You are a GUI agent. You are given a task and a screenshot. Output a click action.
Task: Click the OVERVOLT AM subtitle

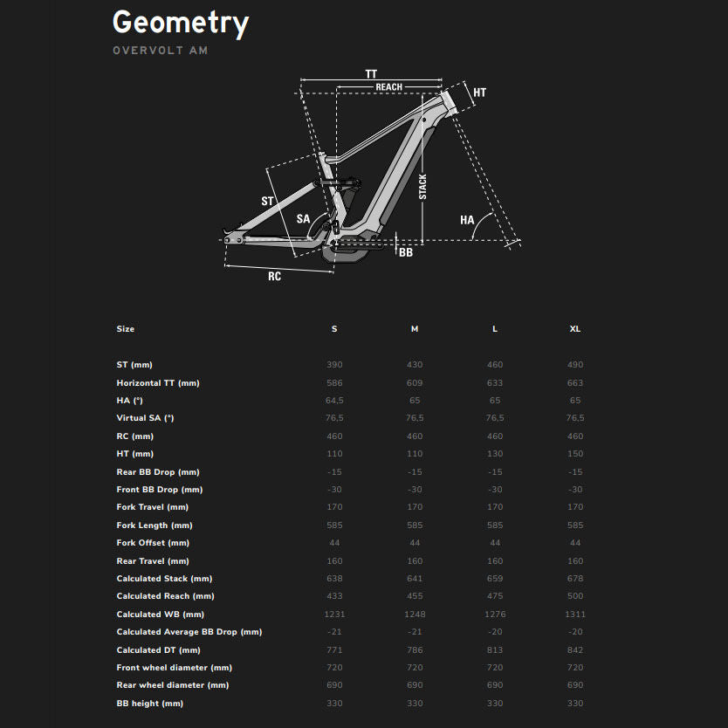(x=161, y=51)
